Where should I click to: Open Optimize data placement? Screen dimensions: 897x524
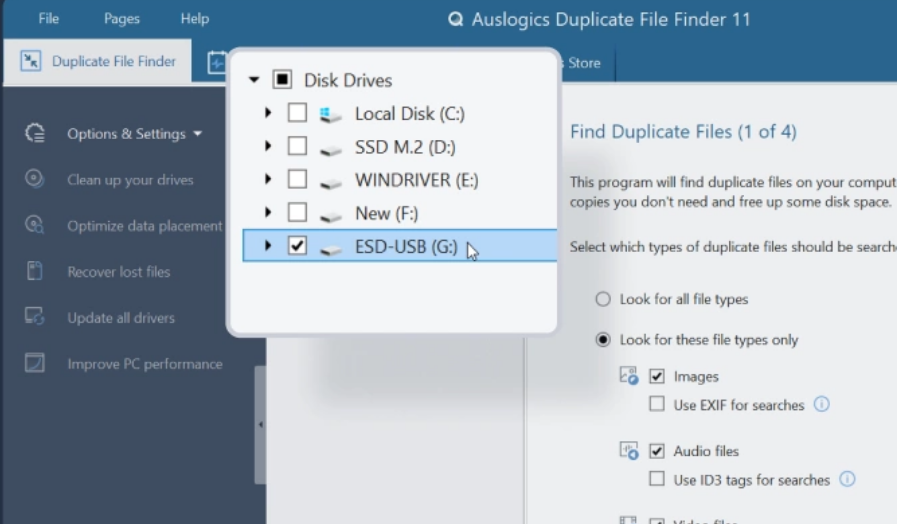145,226
